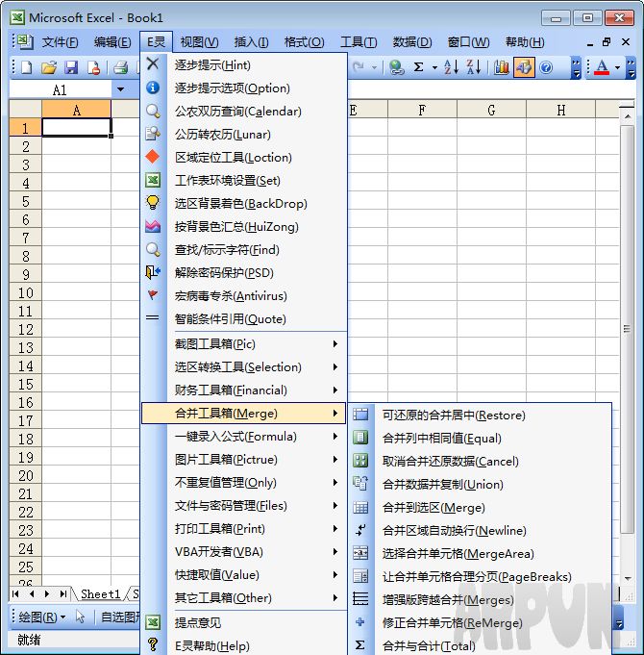
Task: Open the font color dropdown arrow
Action: [x=618, y=67]
